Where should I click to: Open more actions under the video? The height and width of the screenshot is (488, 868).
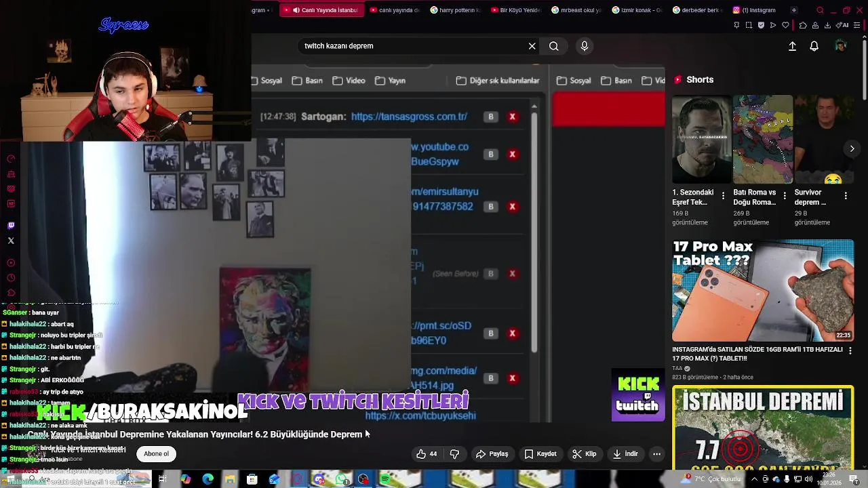click(656, 454)
